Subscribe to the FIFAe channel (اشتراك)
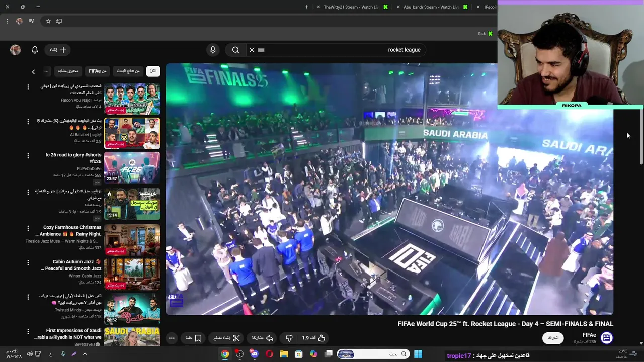This screenshot has width=644, height=362. (x=553, y=338)
